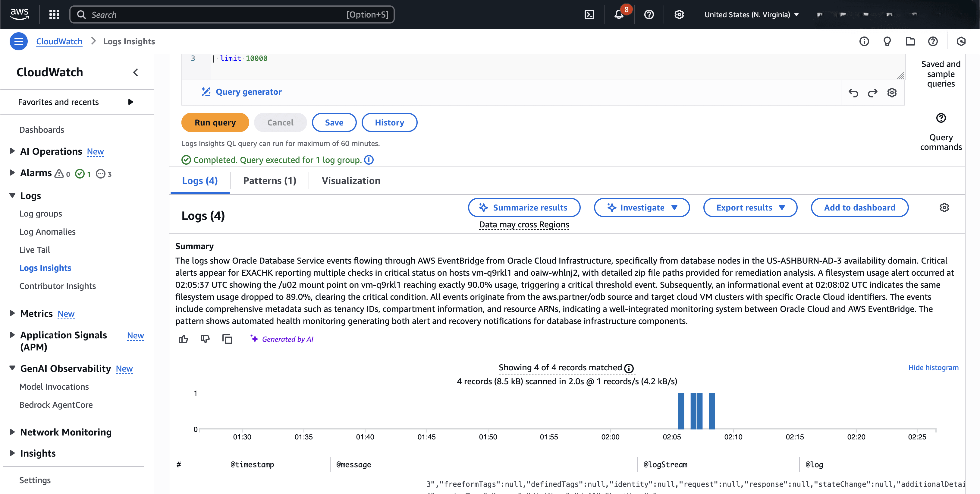The height and width of the screenshot is (494, 980).
Task: Give the AI summary a thumbs up
Action: click(x=183, y=339)
